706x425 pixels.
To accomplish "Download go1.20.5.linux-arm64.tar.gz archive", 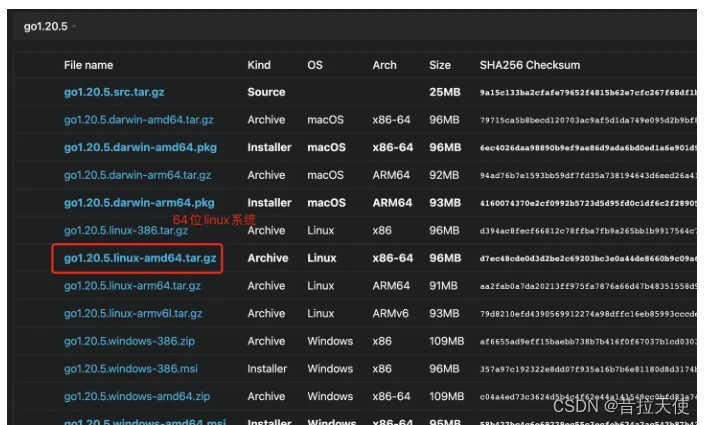I will pyautogui.click(x=132, y=286).
